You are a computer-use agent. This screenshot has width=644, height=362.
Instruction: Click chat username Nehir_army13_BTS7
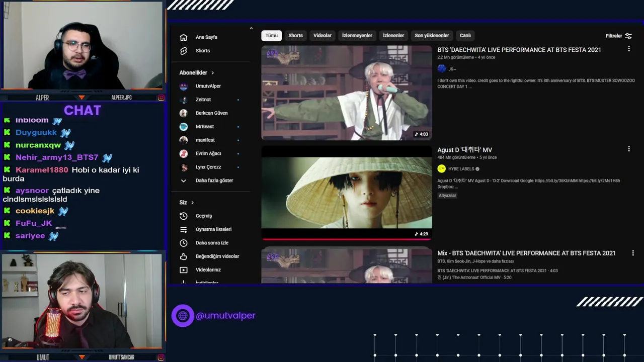(57, 157)
